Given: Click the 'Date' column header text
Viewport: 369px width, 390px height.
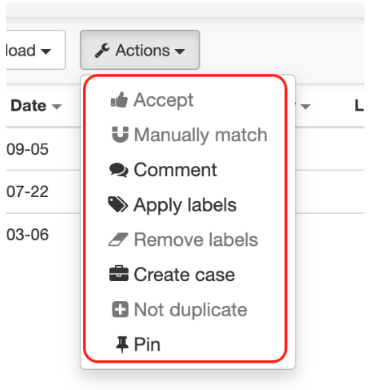Looking at the screenshot, I should 28,106.
